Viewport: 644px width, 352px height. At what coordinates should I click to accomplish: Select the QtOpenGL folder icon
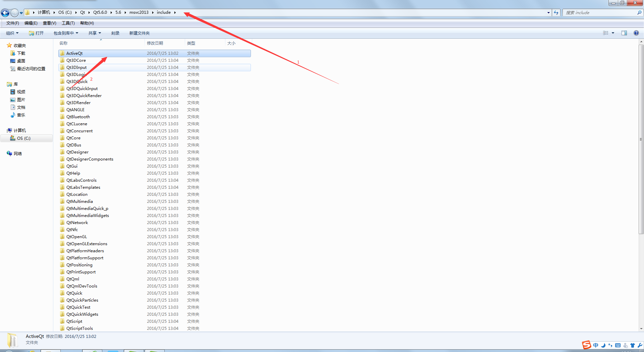(x=62, y=236)
